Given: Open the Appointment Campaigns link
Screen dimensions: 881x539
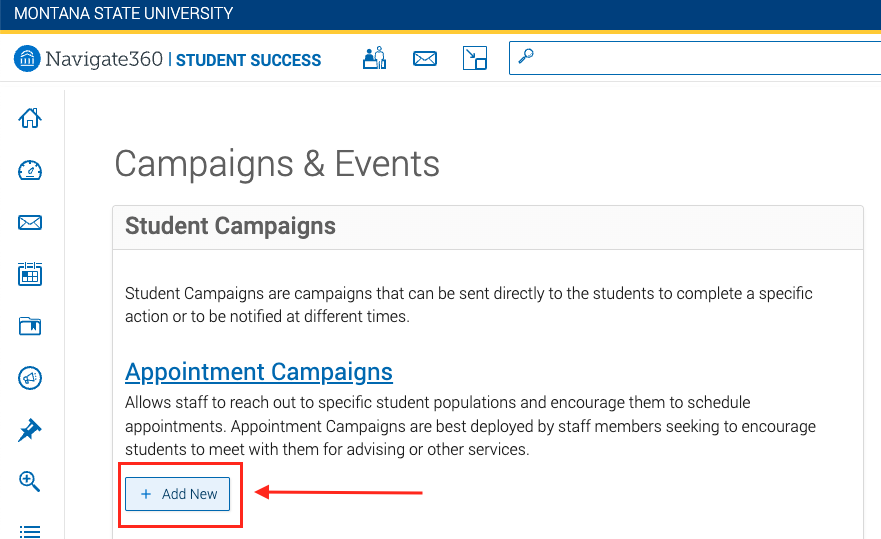Looking at the screenshot, I should [x=258, y=372].
